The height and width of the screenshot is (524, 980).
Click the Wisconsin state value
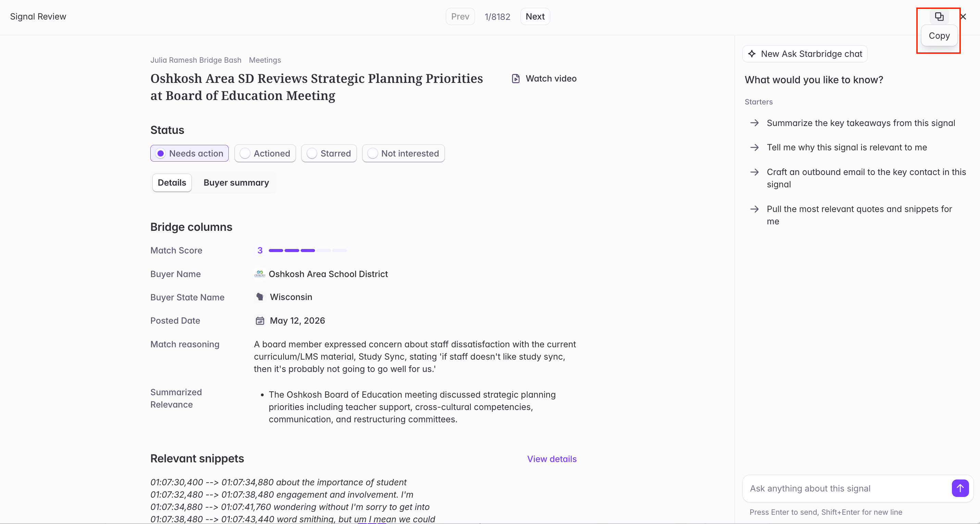tap(291, 297)
